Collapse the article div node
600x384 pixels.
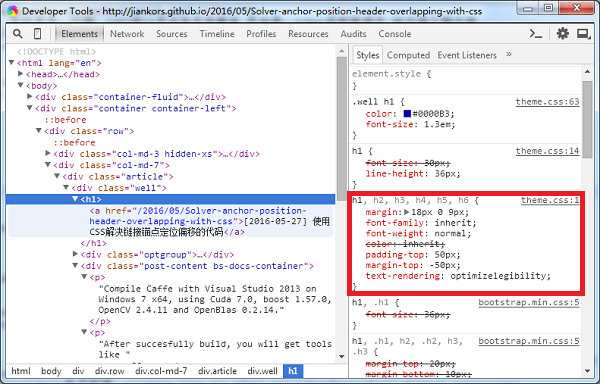[x=57, y=176]
